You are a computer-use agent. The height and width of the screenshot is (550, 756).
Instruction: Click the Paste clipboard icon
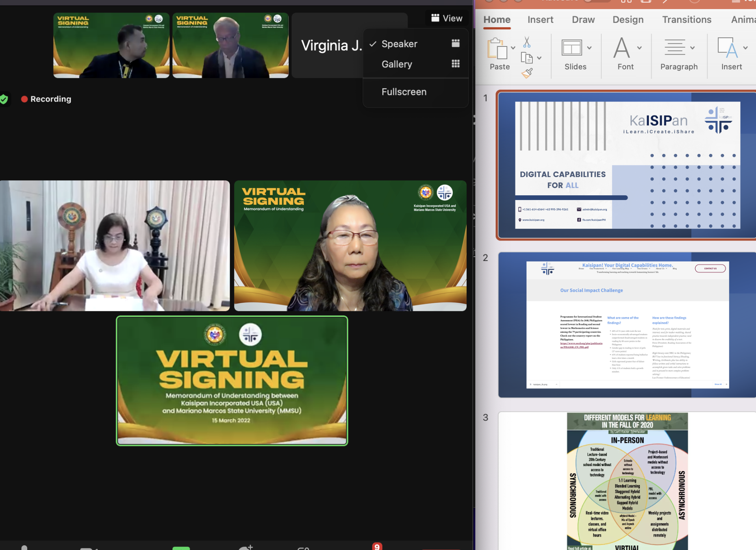point(497,49)
